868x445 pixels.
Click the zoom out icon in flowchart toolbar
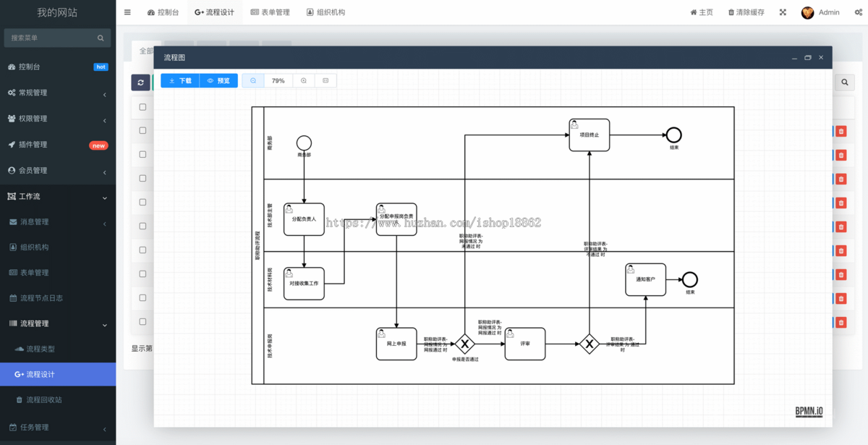click(253, 81)
